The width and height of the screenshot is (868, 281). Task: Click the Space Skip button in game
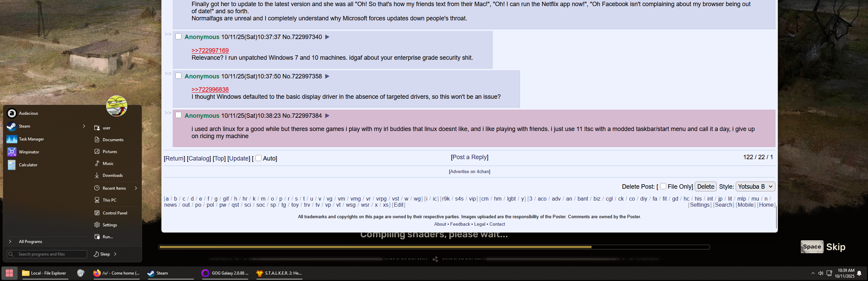(823, 247)
